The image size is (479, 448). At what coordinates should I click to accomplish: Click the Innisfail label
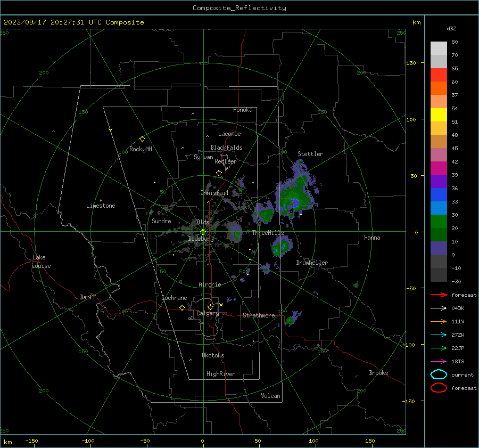[x=214, y=193]
